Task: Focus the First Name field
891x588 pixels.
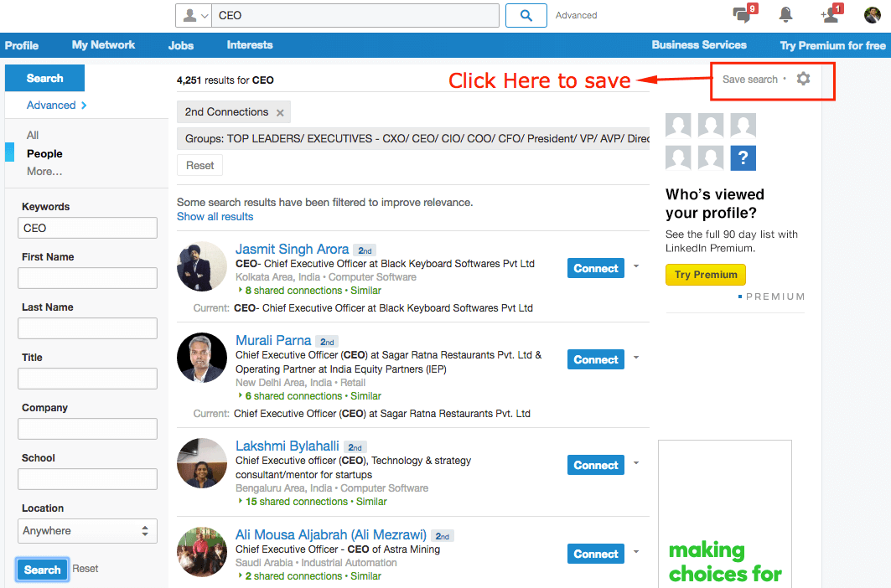Action: (87, 278)
